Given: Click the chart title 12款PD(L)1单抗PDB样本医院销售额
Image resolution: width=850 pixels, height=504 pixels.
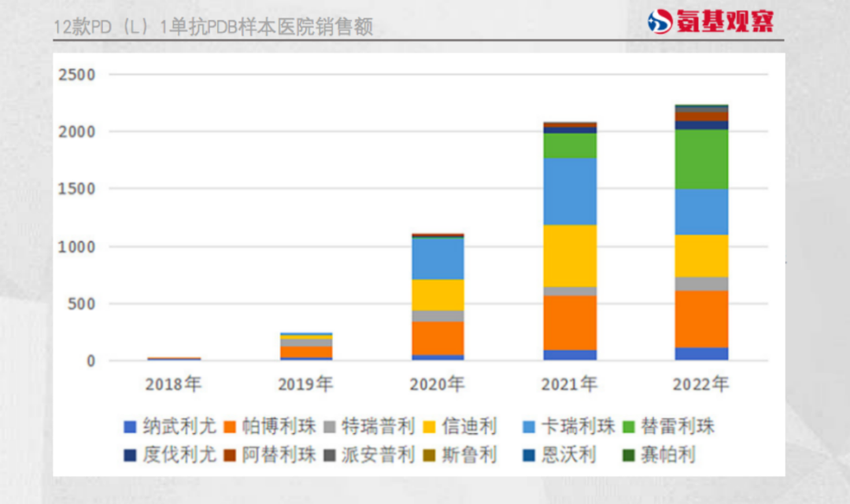Looking at the screenshot, I should pos(213,26).
